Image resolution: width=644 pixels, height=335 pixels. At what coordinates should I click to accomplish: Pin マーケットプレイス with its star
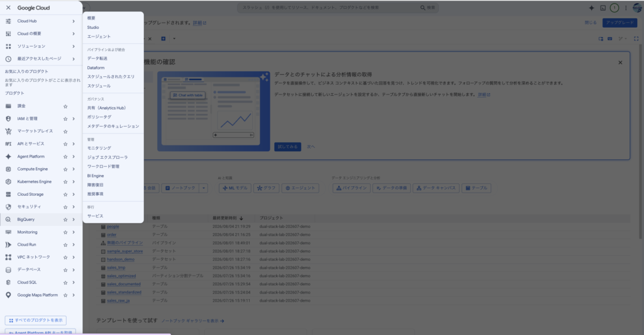65,132
